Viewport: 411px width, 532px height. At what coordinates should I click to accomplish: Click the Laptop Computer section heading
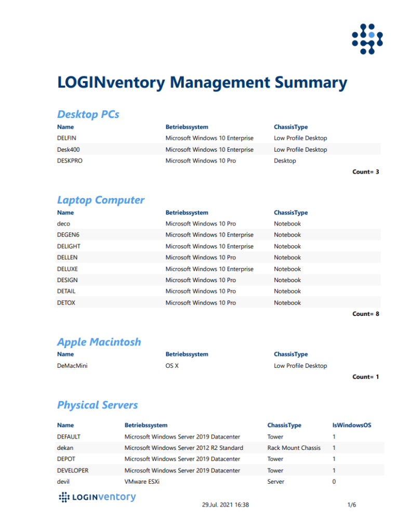(x=100, y=200)
